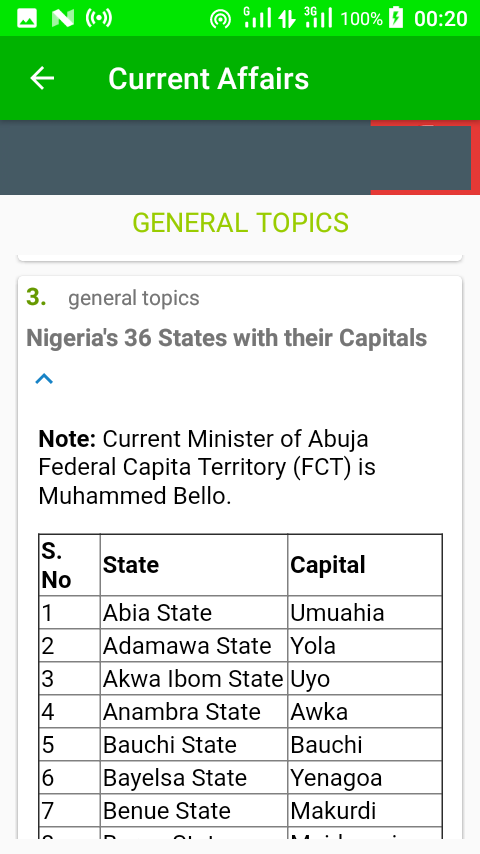Tap the dark banner ad area
The width and height of the screenshot is (480, 854).
point(240,157)
